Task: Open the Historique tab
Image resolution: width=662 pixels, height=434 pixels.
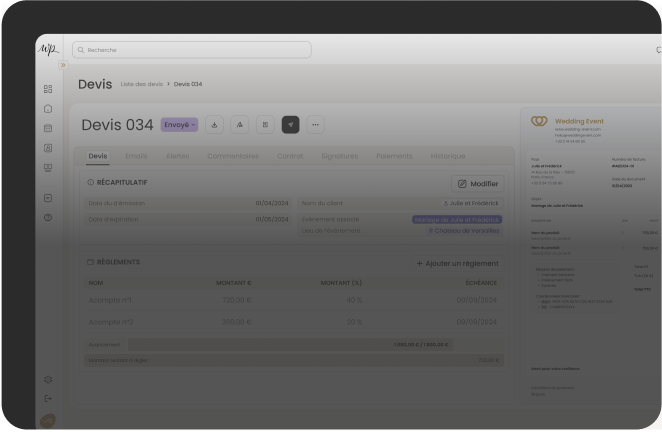Action: 448,156
